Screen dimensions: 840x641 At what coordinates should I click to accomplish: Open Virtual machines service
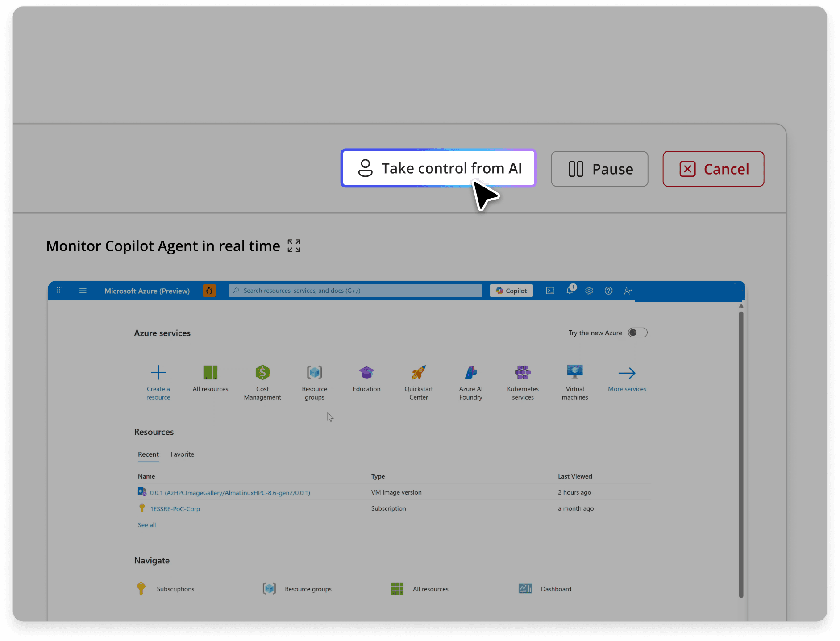[x=575, y=383]
